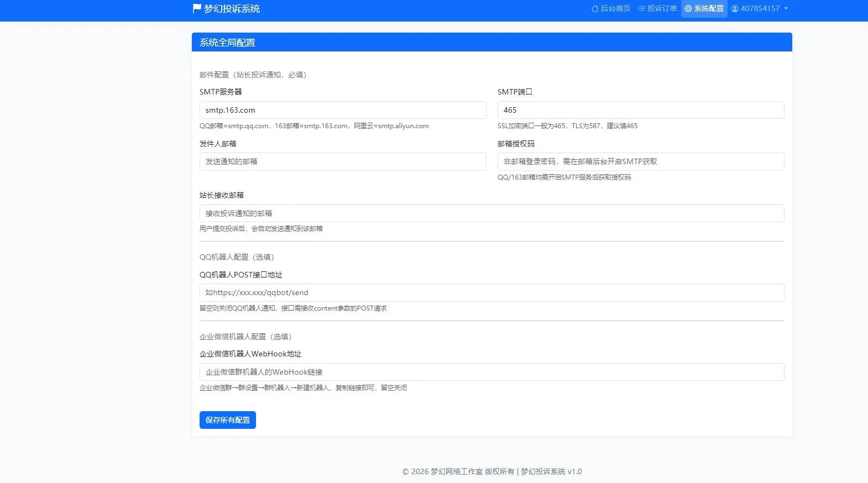This screenshot has width=868, height=483.
Task: Select the 邮箱授权码 input box
Action: tap(640, 161)
